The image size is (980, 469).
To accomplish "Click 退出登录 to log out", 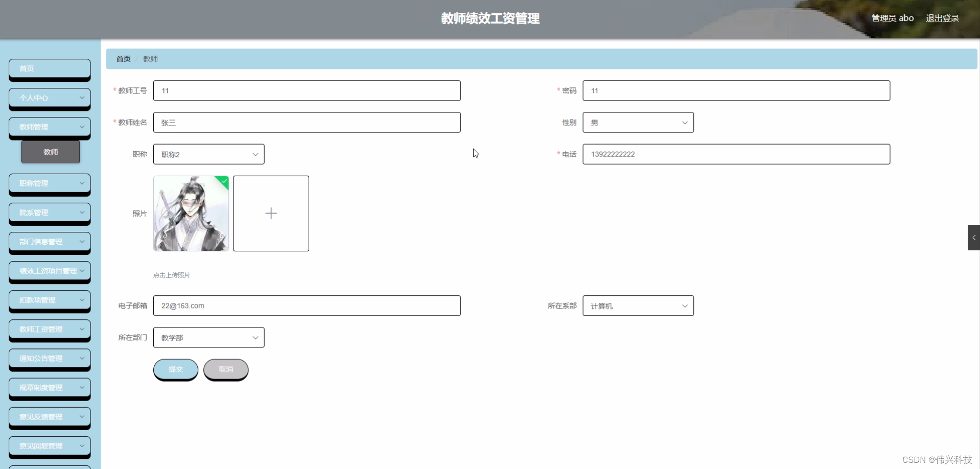I will point(943,18).
